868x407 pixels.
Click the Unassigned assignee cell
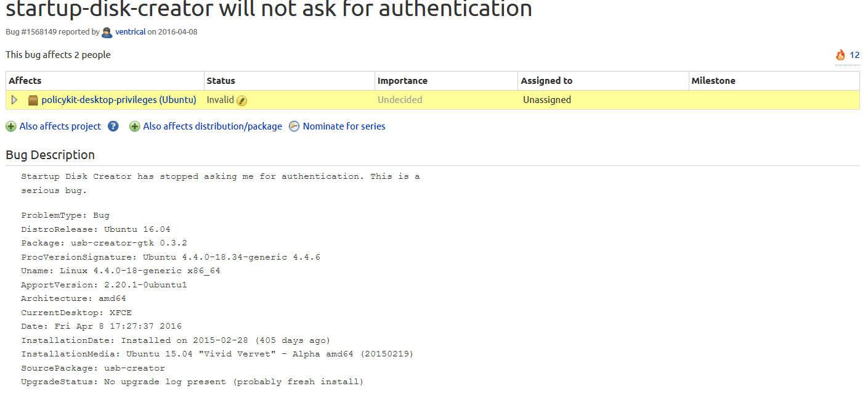coord(547,100)
